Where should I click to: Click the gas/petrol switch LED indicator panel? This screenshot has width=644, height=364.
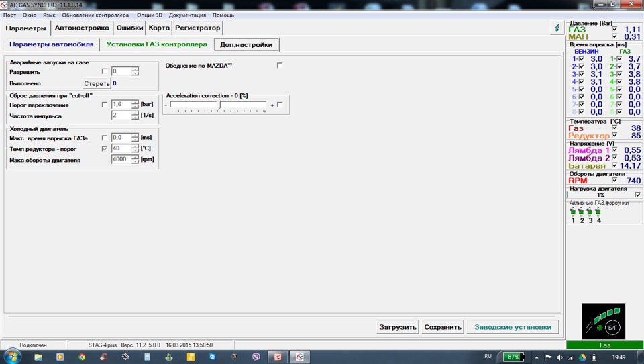[x=603, y=321]
